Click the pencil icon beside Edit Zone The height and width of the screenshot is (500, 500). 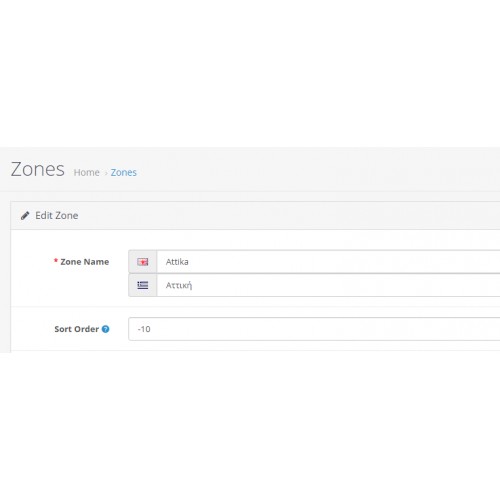coord(25,216)
